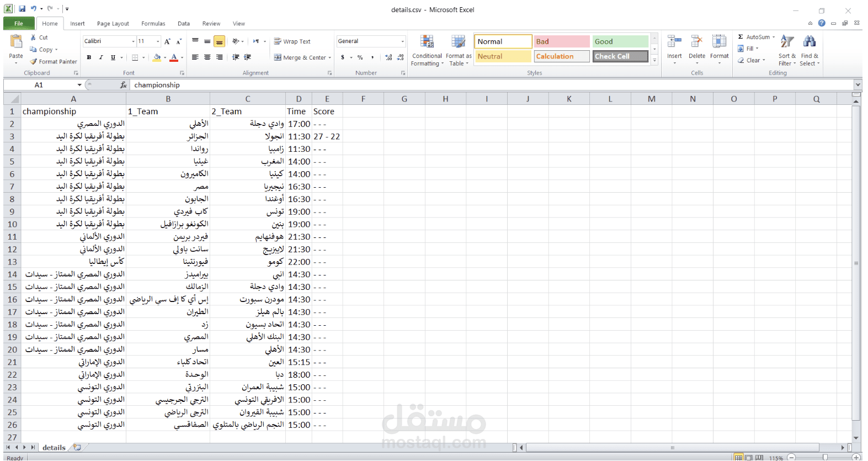
Task: Toggle Bottom Align button
Action: pyautogui.click(x=220, y=41)
